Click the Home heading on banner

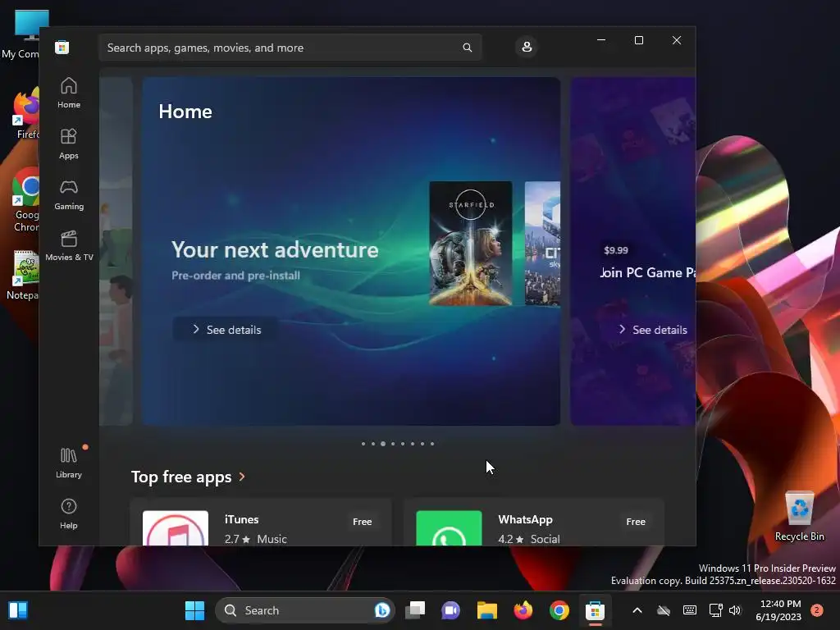(x=185, y=112)
